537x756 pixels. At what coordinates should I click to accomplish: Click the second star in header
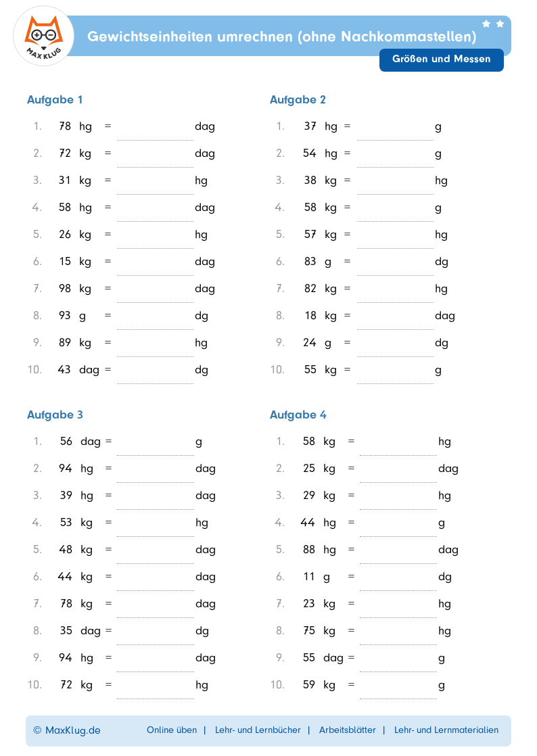point(500,24)
